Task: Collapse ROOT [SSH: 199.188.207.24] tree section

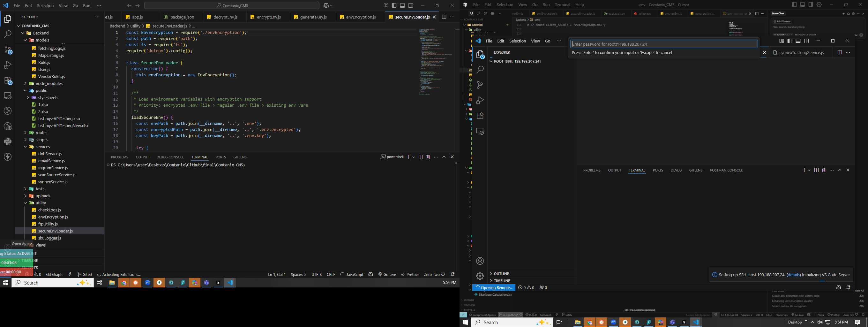Action: (x=532, y=61)
